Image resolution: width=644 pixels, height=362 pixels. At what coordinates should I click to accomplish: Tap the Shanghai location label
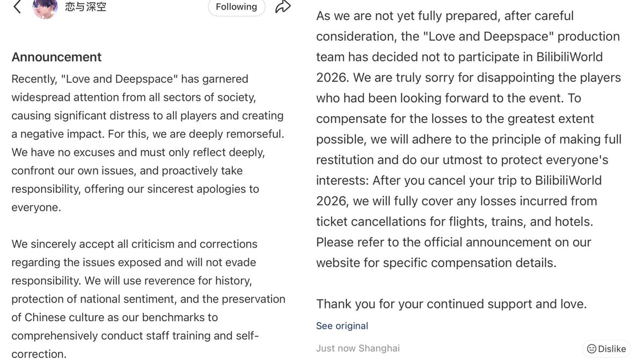(x=379, y=348)
